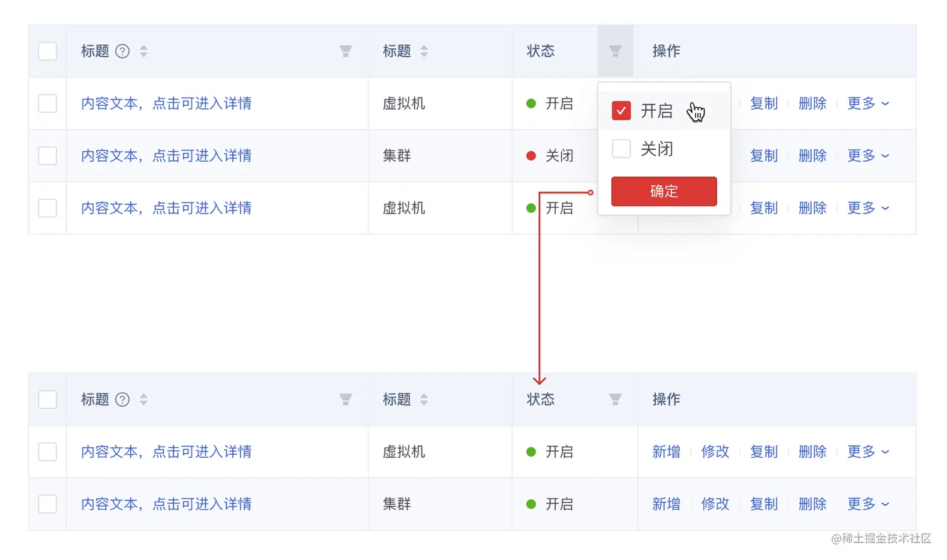Viewport: 947px width, 560px height.
Task: Tick the select-all checkbox in top table header
Action: click(x=48, y=51)
